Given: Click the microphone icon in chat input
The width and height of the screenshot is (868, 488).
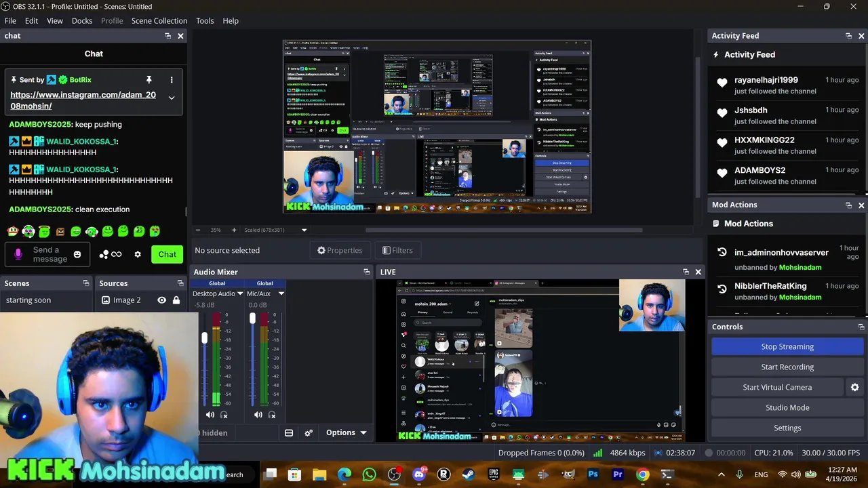Looking at the screenshot, I should coord(18,254).
